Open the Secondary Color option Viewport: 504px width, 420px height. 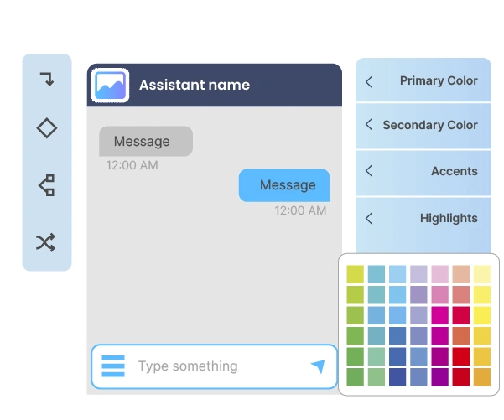pyautogui.click(x=430, y=125)
